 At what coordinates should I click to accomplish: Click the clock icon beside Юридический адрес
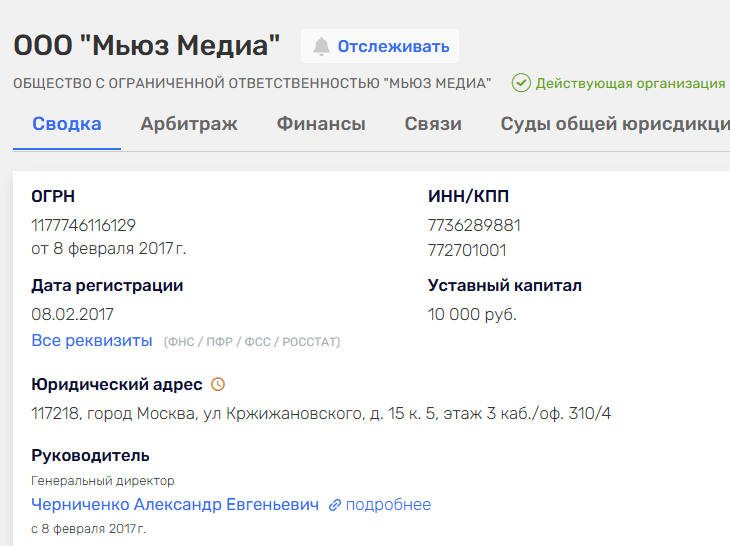[218, 384]
